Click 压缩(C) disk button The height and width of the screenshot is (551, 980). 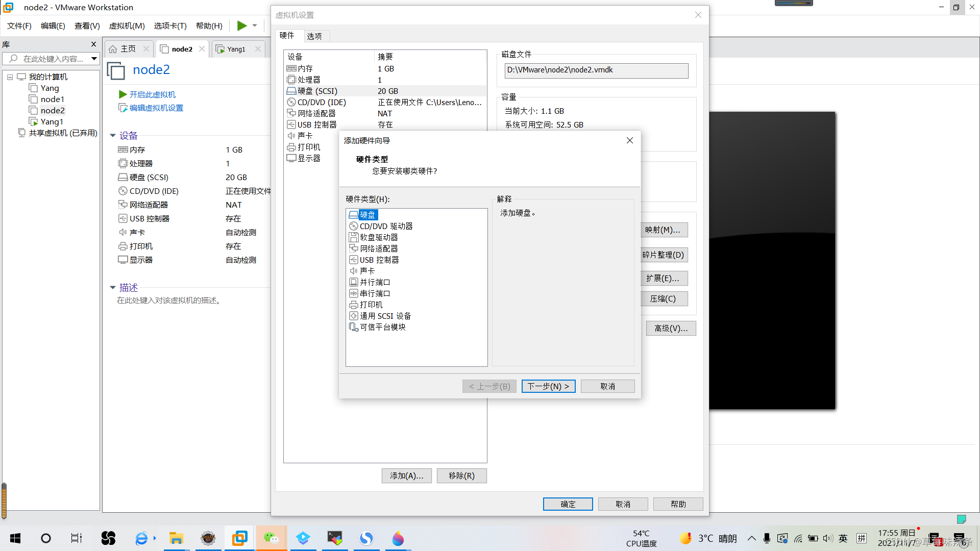click(x=664, y=298)
